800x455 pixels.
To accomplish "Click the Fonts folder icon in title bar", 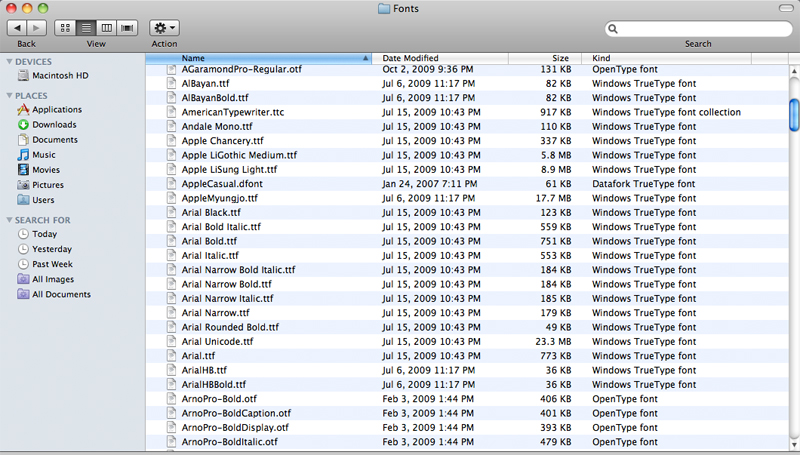I will (x=384, y=9).
